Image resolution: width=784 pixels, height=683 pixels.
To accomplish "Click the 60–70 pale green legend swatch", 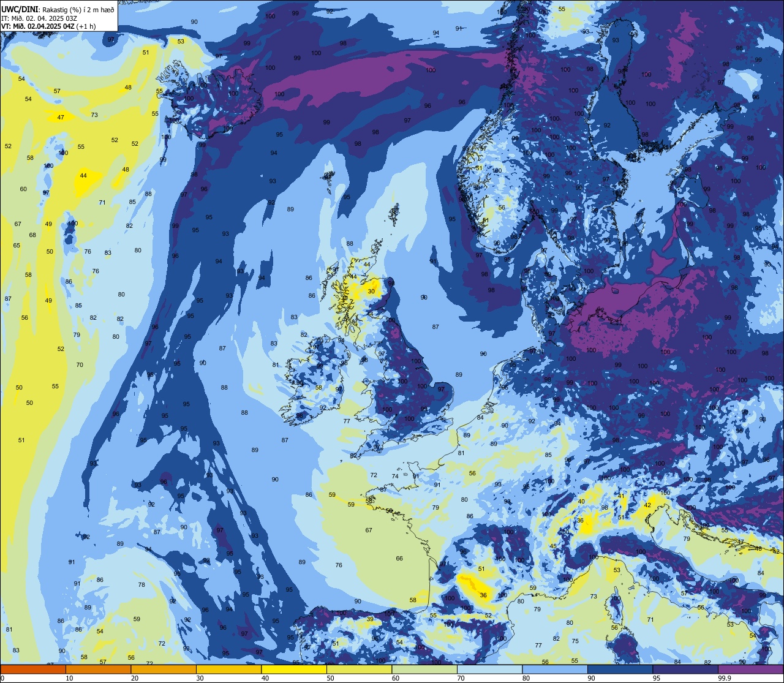I will tap(424, 669).
